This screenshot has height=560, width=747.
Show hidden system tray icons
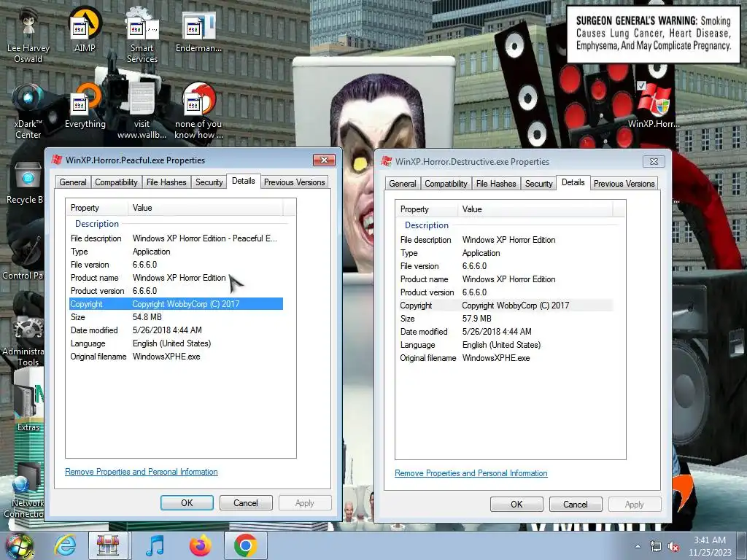(638, 546)
